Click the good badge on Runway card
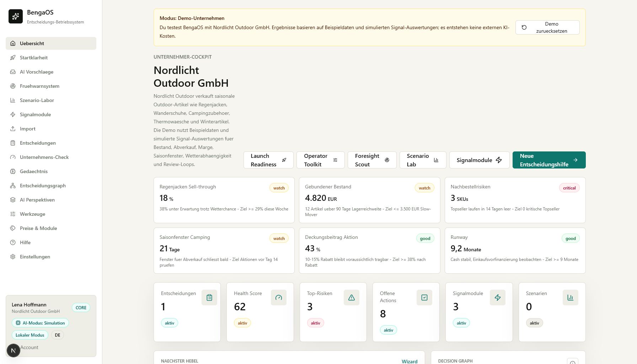Screen dimensions: 637x364 click(x=571, y=239)
